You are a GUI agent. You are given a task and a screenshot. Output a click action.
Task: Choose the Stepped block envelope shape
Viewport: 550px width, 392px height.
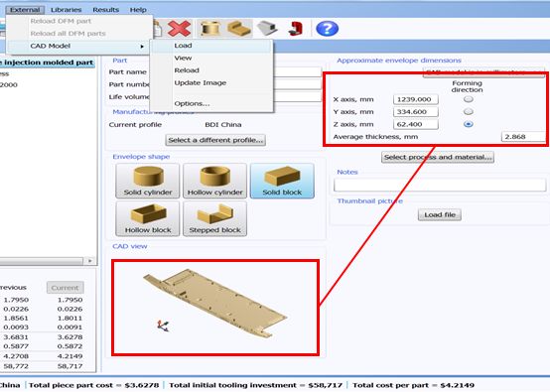215,218
